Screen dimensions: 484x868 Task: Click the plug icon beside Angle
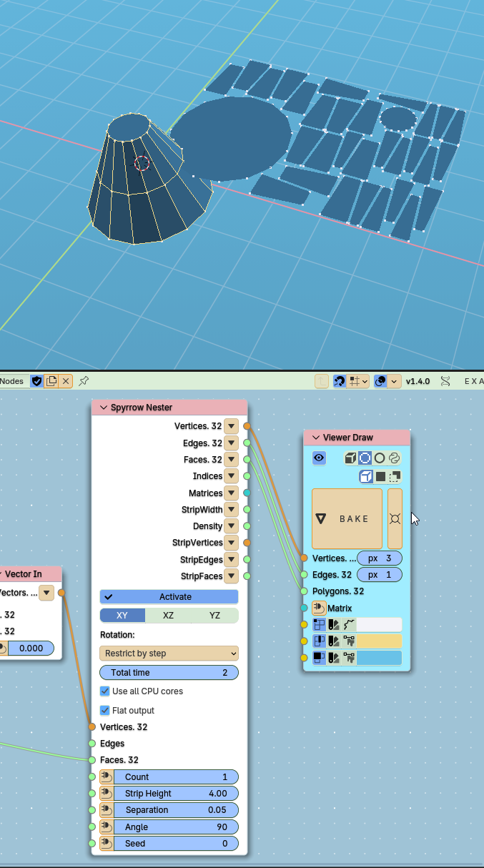[x=107, y=827]
